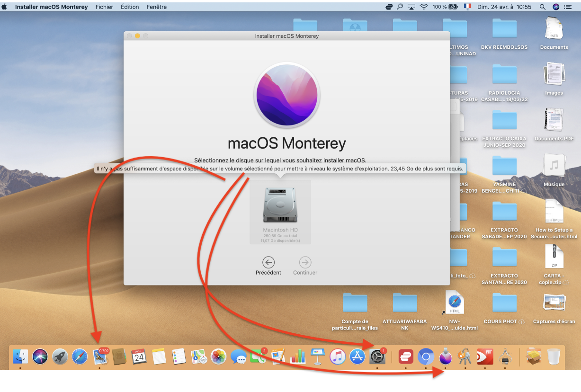The height and width of the screenshot is (392, 581).
Task: Open App Store from the Dock
Action: (x=357, y=356)
